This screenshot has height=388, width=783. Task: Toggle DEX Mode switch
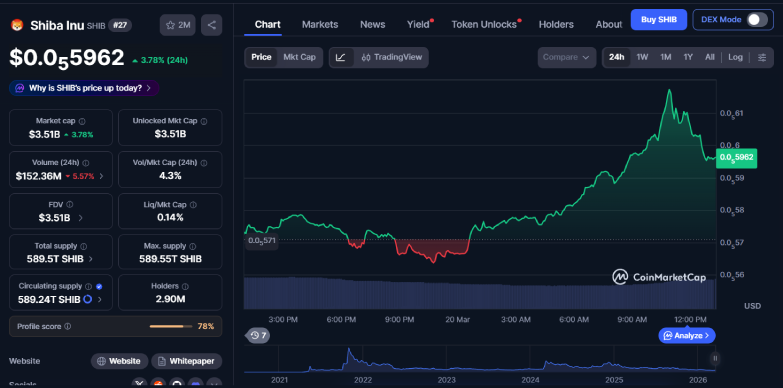[x=757, y=20]
